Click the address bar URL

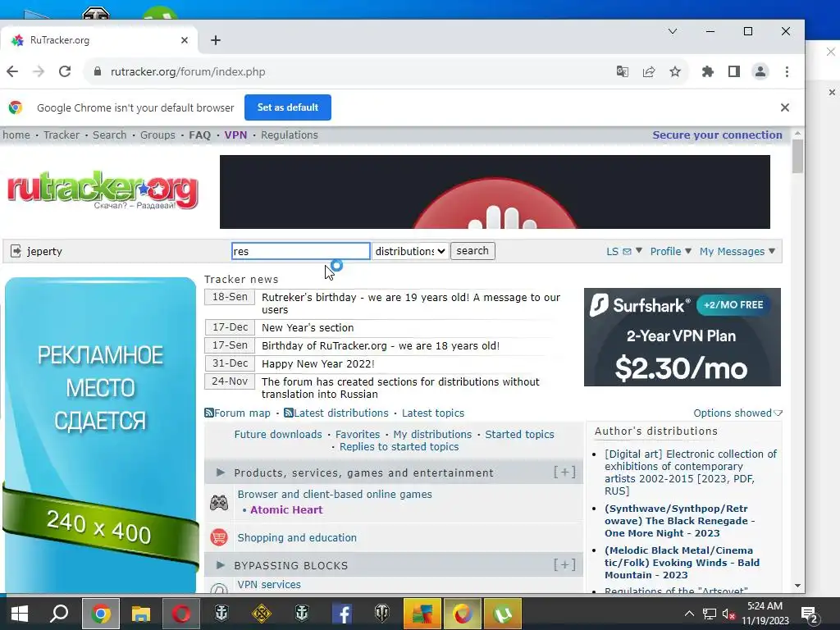click(188, 72)
